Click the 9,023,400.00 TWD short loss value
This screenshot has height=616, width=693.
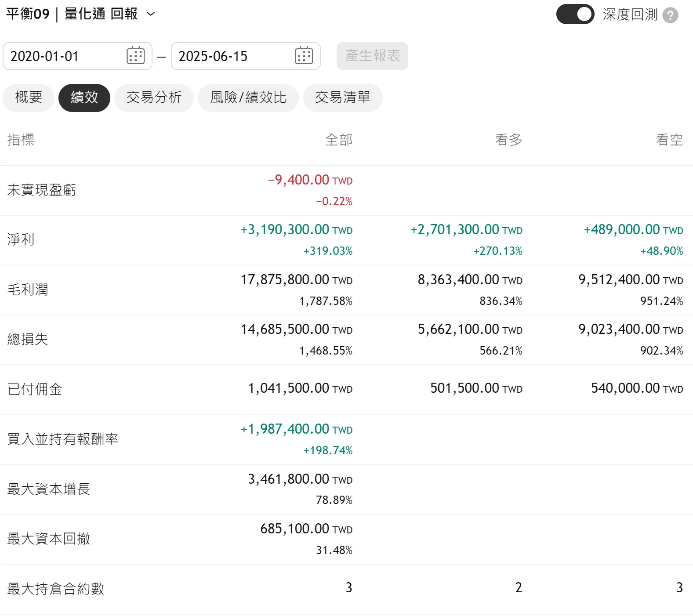click(x=631, y=329)
